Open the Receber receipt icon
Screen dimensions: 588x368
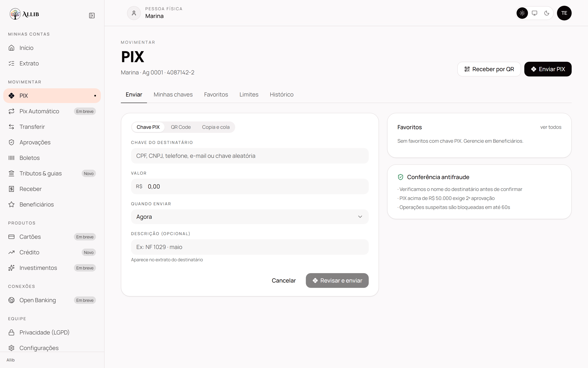(11, 189)
